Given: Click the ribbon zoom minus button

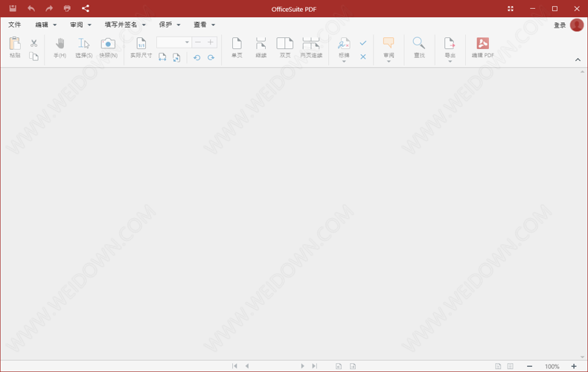Looking at the screenshot, I should pos(198,42).
